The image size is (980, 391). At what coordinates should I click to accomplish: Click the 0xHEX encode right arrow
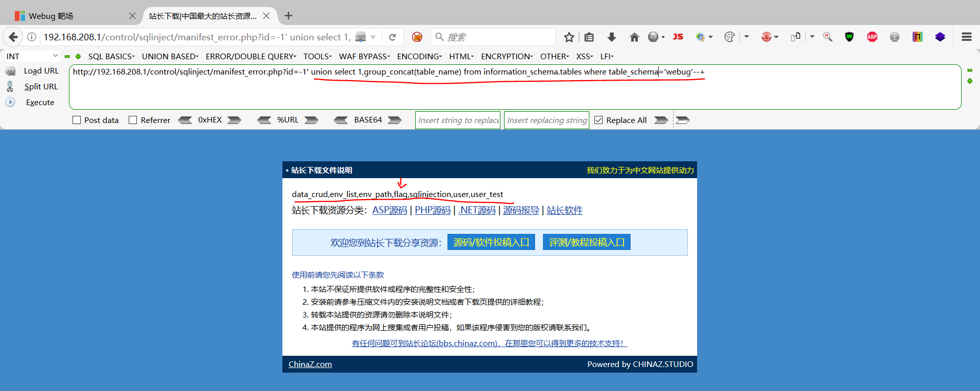tap(234, 120)
